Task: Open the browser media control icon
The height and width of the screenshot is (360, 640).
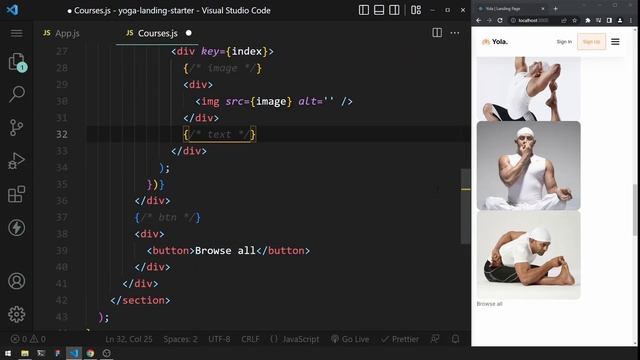Action: [x=598, y=20]
